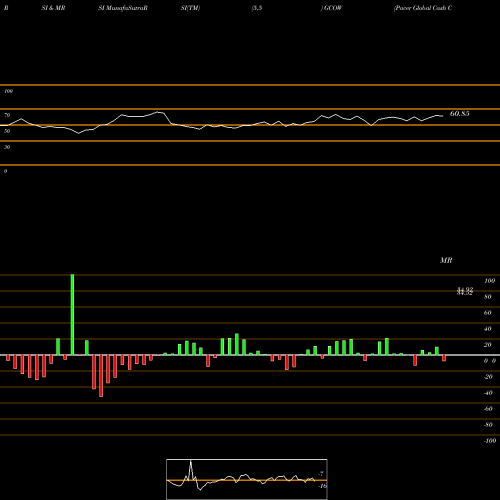
Task: Click the tallest green bar in the MR histogram
Action: coord(72,315)
